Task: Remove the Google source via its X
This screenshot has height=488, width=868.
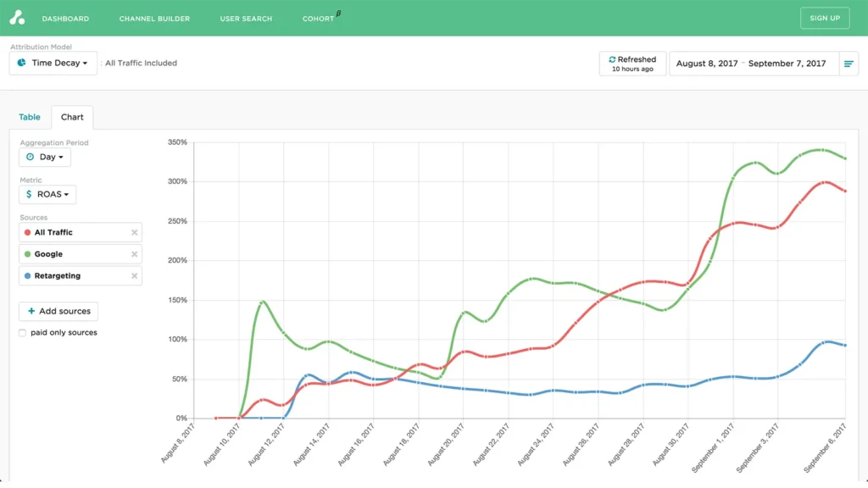Action: (135, 253)
